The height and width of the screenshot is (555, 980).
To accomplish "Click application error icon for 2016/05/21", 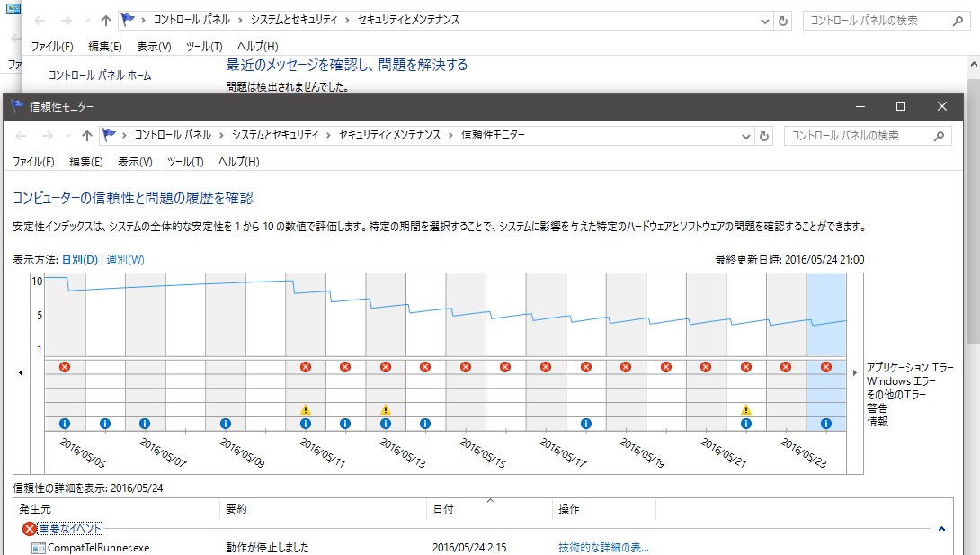I will (706, 367).
